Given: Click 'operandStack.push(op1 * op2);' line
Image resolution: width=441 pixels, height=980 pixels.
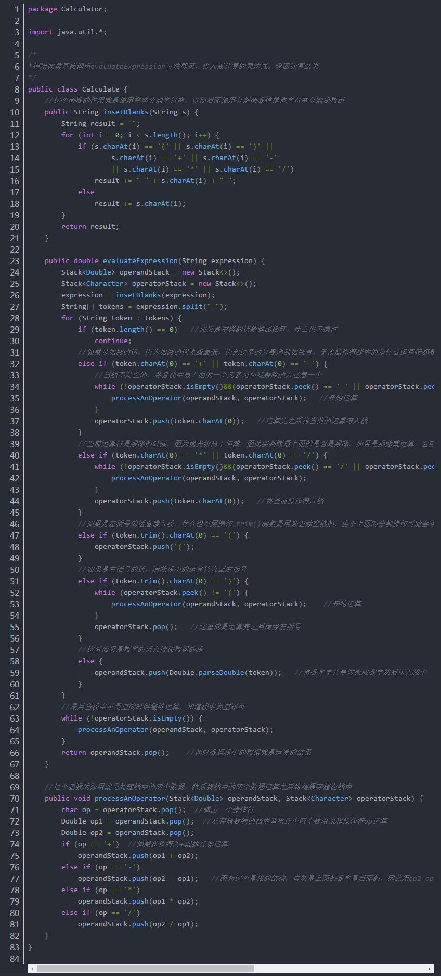Looking at the screenshot, I should 138,901.
